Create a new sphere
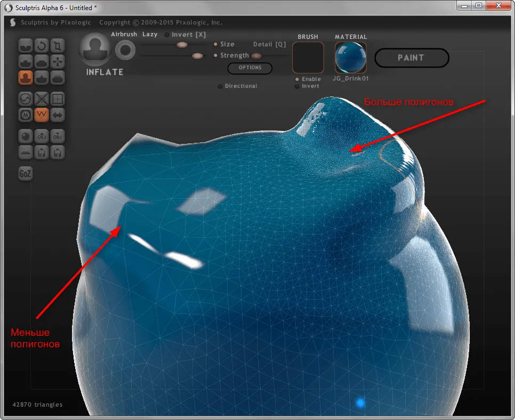The image size is (515, 420). (x=26, y=136)
